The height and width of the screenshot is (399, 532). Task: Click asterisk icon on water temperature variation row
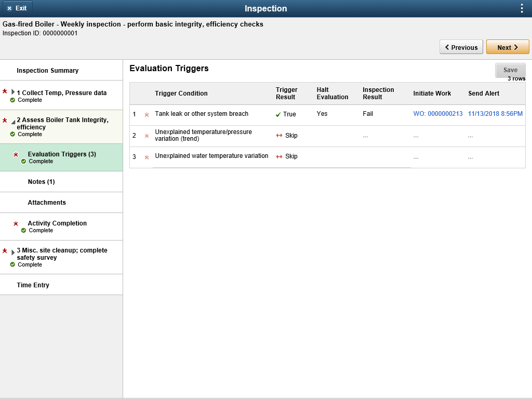click(147, 157)
